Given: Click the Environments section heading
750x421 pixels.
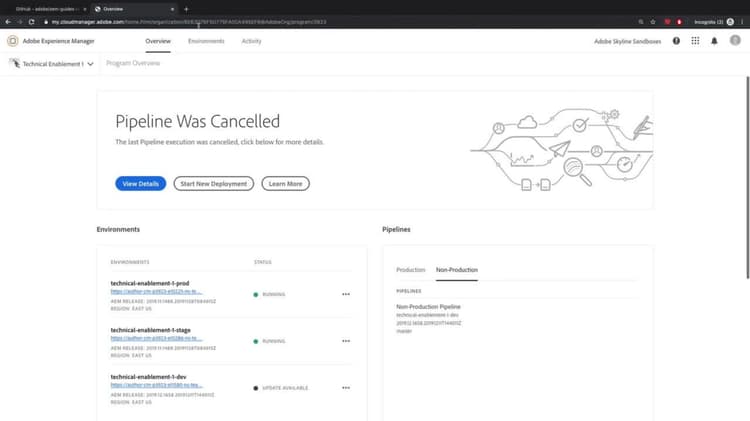Looking at the screenshot, I should [118, 229].
